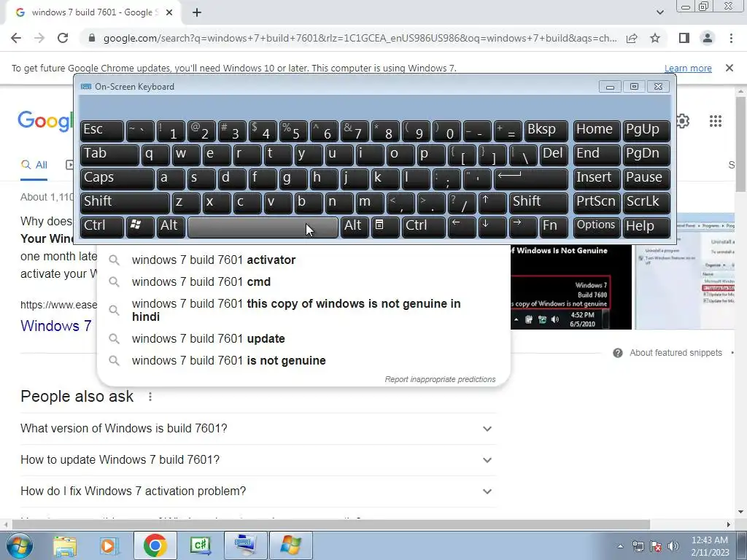Image resolution: width=747 pixels, height=560 pixels.
Task: Reload the page with the refresh icon
Action: (x=63, y=38)
